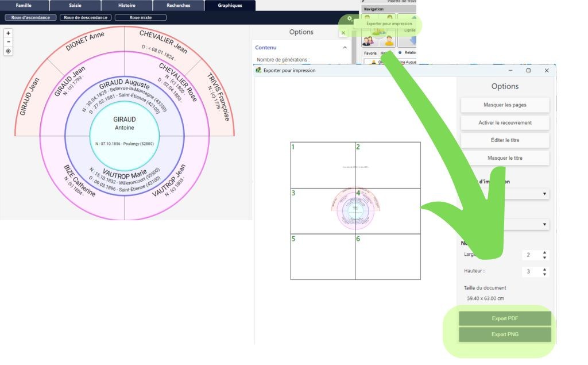Export the chart as PNG
The width and height of the screenshot is (588, 365).
point(505,334)
